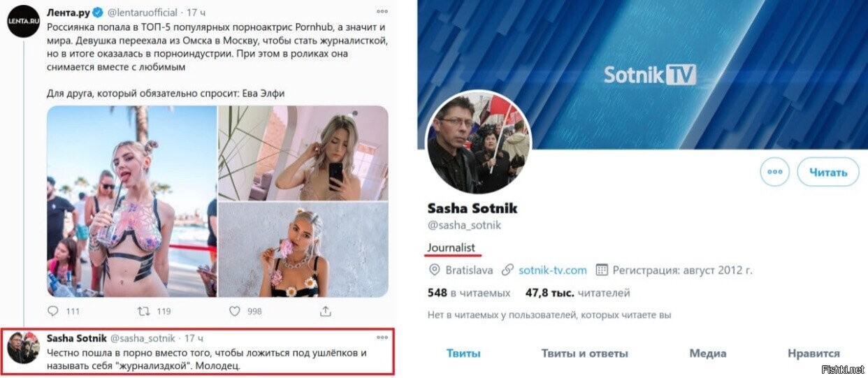Expand the three-dot menu on Sasha Sotnik reply

pos(382,337)
